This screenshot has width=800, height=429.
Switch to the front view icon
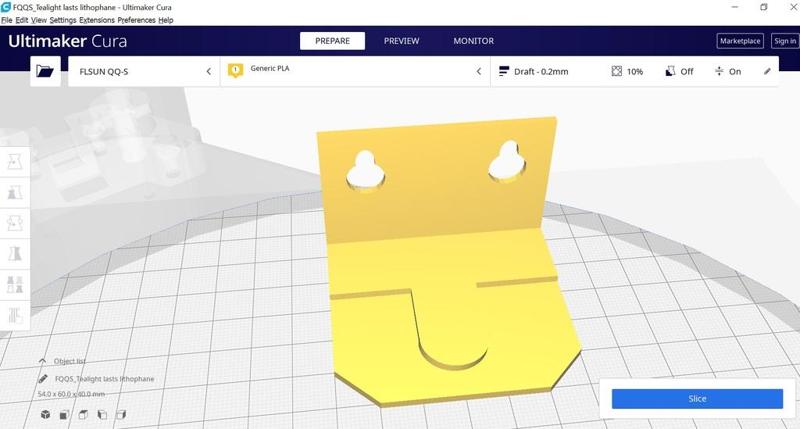click(x=64, y=414)
